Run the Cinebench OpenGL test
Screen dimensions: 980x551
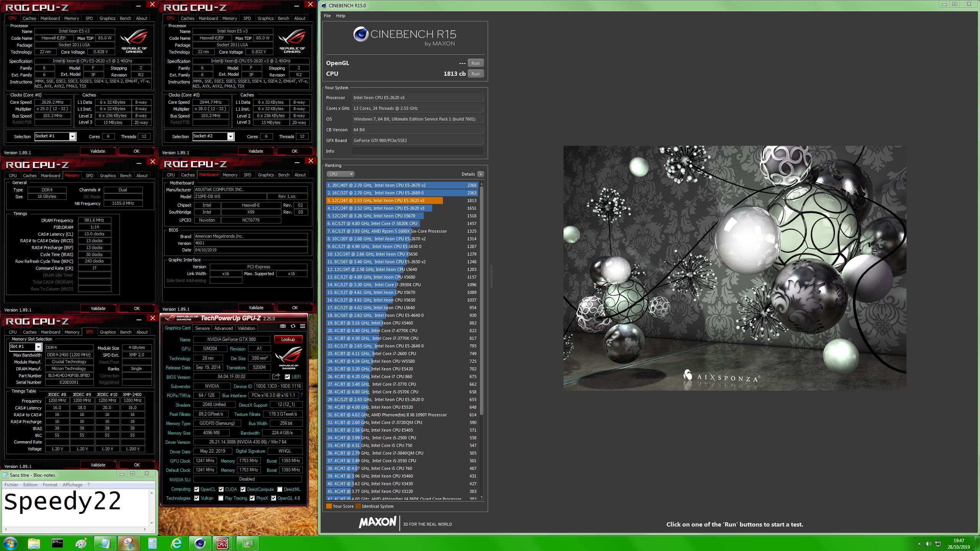(x=475, y=63)
